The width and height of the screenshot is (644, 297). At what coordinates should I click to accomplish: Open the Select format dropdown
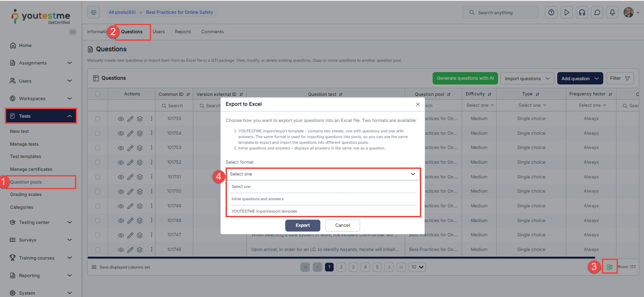(x=323, y=174)
